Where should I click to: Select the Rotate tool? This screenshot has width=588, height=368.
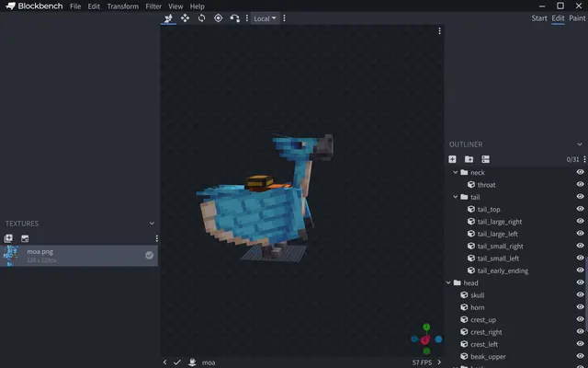pyautogui.click(x=202, y=18)
